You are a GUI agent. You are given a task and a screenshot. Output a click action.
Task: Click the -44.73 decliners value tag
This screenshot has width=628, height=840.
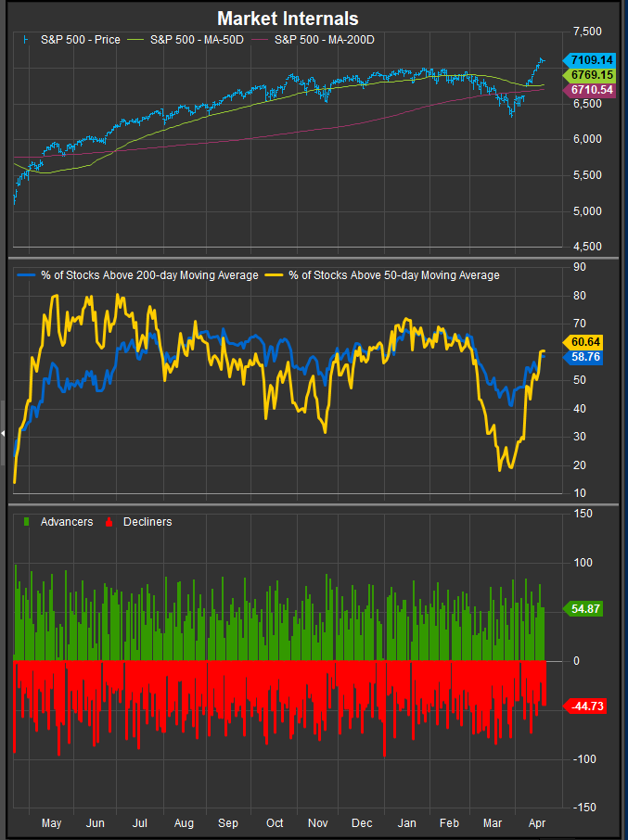(583, 706)
